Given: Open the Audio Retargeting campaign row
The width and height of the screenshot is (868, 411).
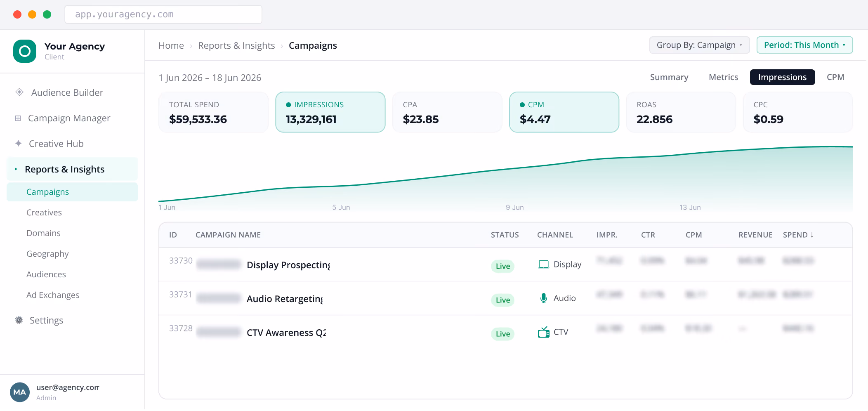Looking at the screenshot, I should pyautogui.click(x=506, y=298).
